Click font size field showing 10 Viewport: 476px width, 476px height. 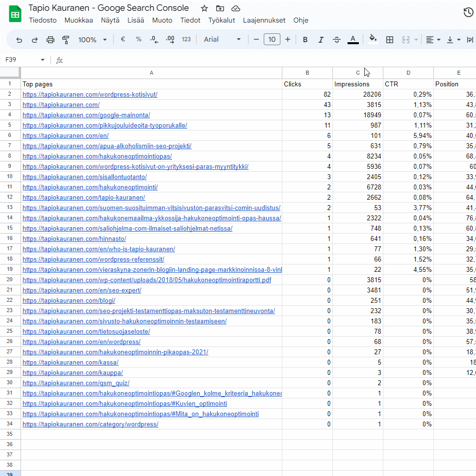click(x=272, y=39)
